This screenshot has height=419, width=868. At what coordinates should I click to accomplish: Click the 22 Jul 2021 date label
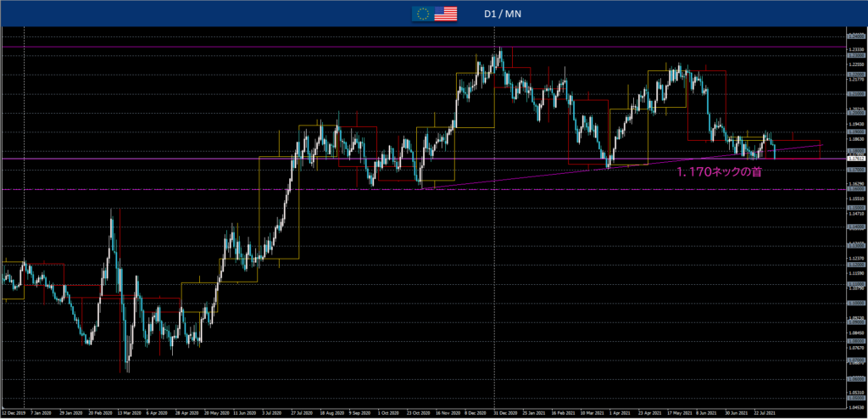coord(765,413)
